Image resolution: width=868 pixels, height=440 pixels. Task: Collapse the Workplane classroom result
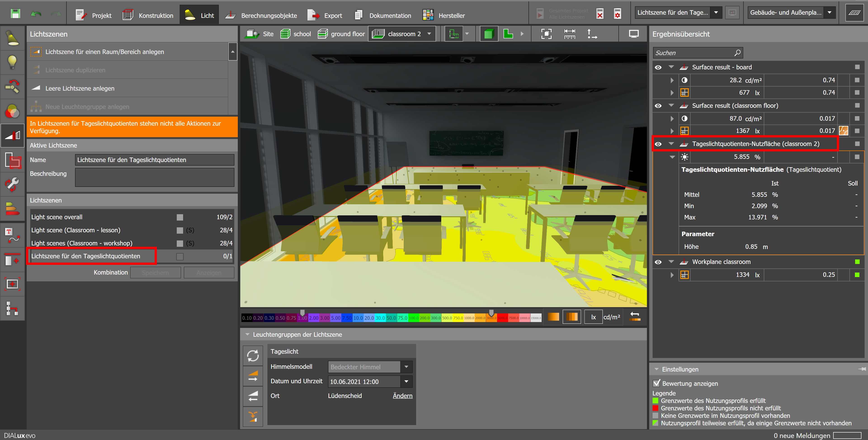671,262
